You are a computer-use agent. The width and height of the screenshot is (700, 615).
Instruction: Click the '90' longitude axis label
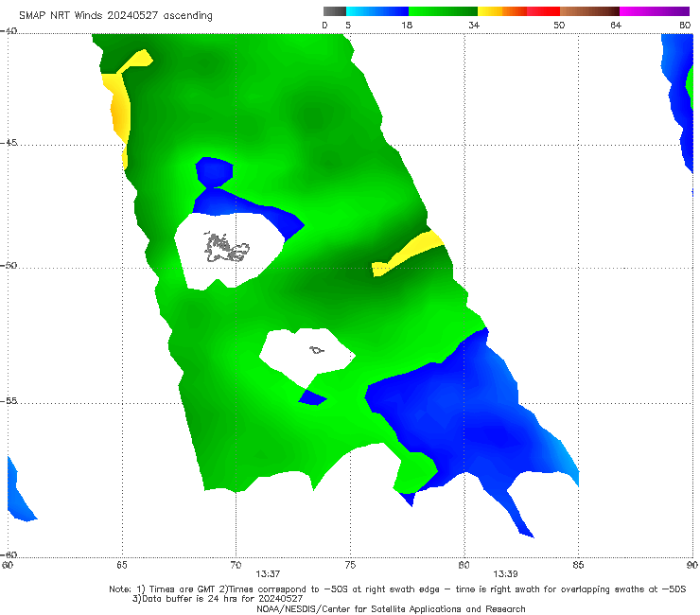pyautogui.click(x=692, y=565)
